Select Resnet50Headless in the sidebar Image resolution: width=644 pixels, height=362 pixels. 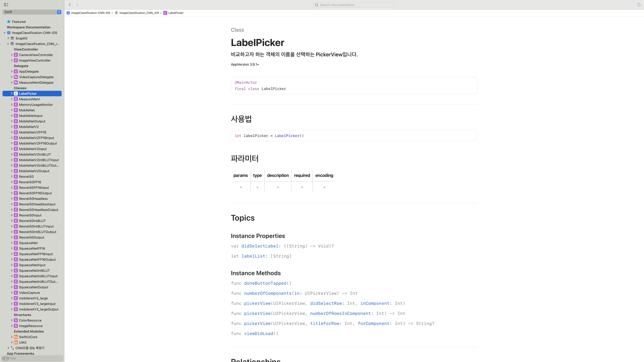[33, 199]
